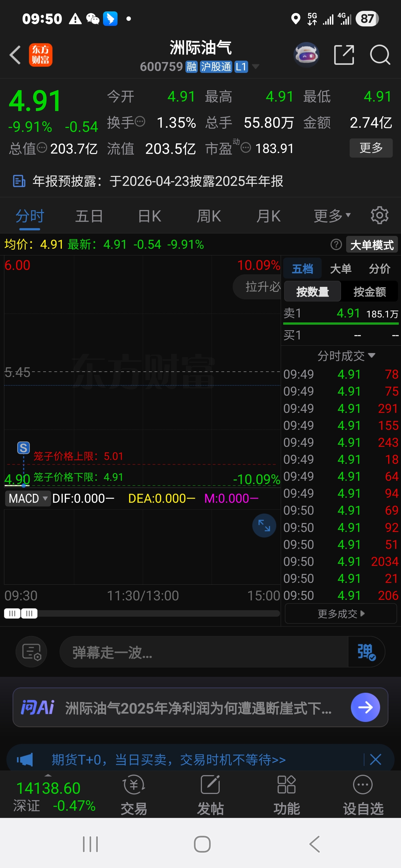Tap the 沪股通 badge
Image resolution: width=401 pixels, height=868 pixels.
coord(216,67)
